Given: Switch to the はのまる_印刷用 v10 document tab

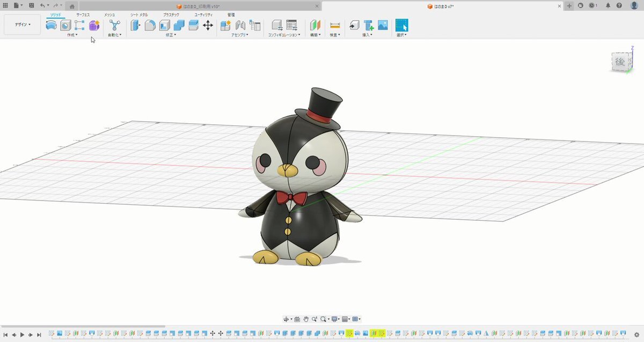Looking at the screenshot, I should [x=197, y=6].
